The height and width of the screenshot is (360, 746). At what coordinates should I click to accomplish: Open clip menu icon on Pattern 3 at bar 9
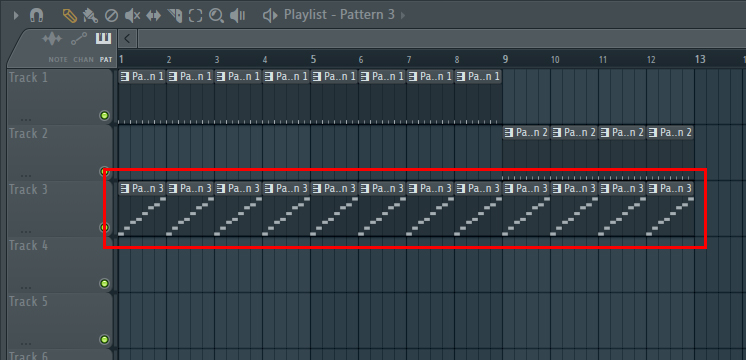pos(509,189)
